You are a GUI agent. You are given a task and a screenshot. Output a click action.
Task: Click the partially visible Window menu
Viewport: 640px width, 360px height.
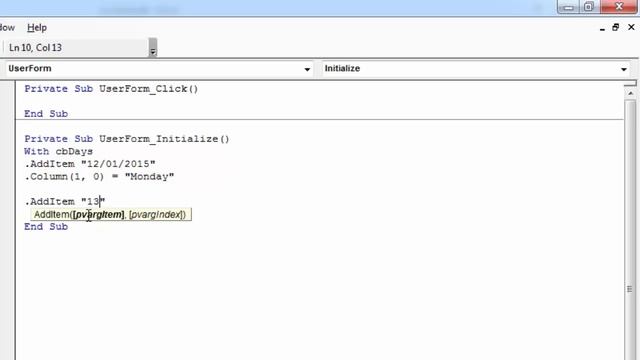pyautogui.click(x=7, y=28)
